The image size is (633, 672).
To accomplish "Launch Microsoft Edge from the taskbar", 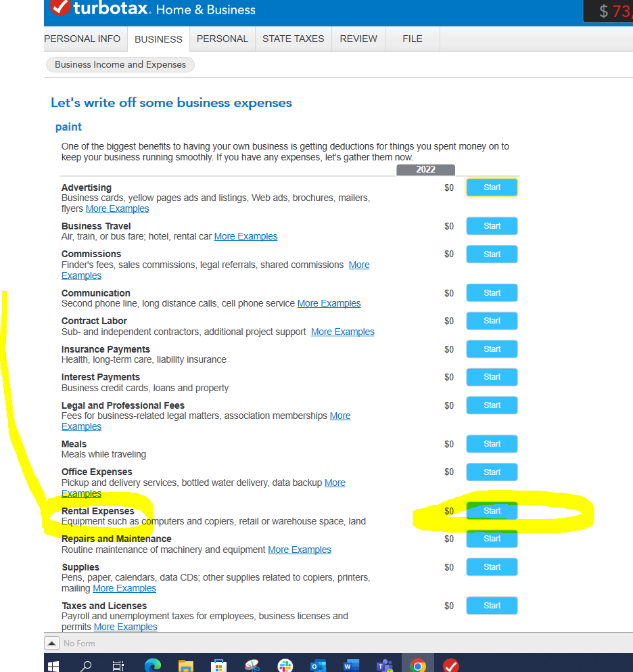I will pyautogui.click(x=152, y=666).
